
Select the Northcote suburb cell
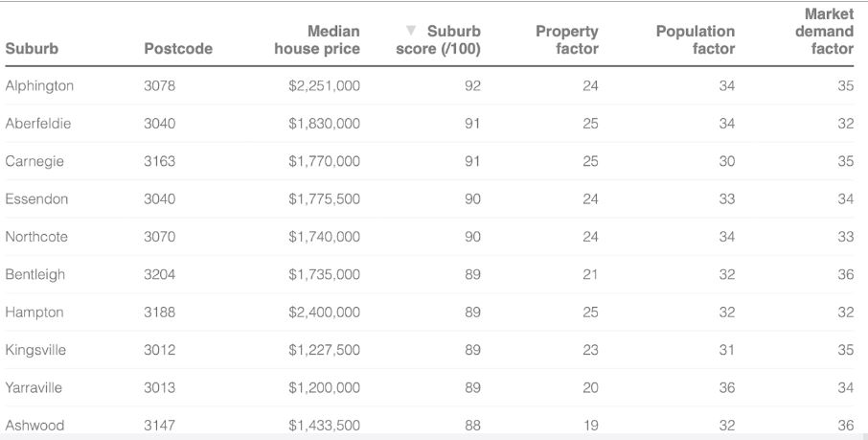pyautogui.click(x=36, y=237)
